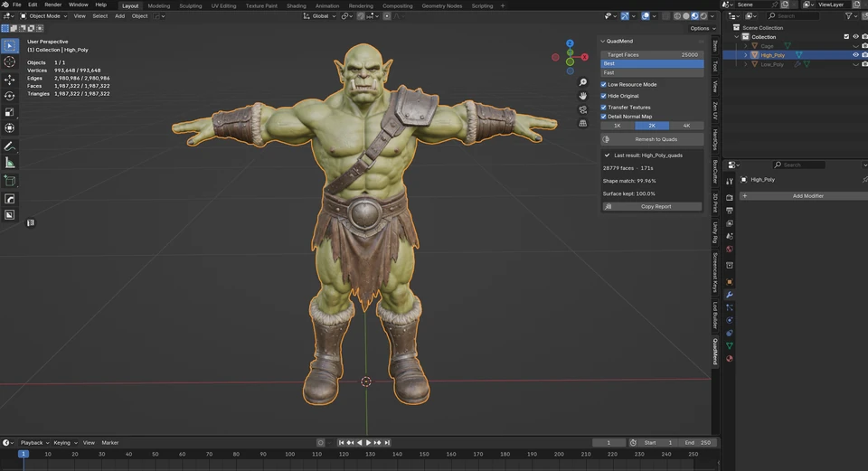
Task: Toggle High_Poly eye visibility in outliner
Action: pos(855,55)
